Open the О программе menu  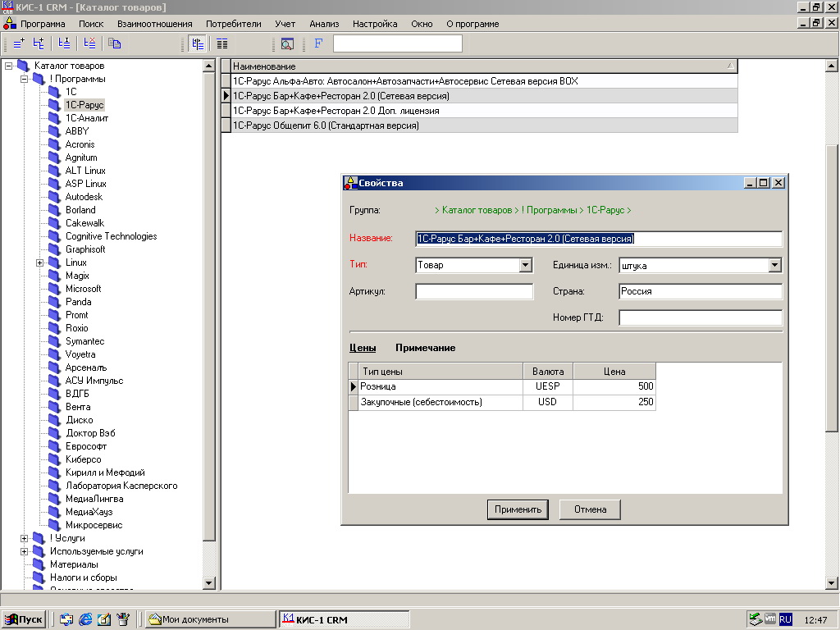(472, 24)
